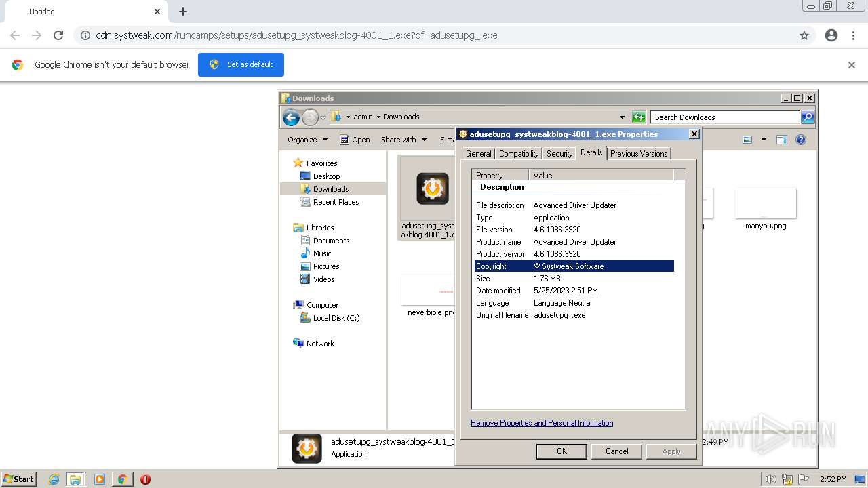
Task: Click Cancel in Properties dialog
Action: 616,451
